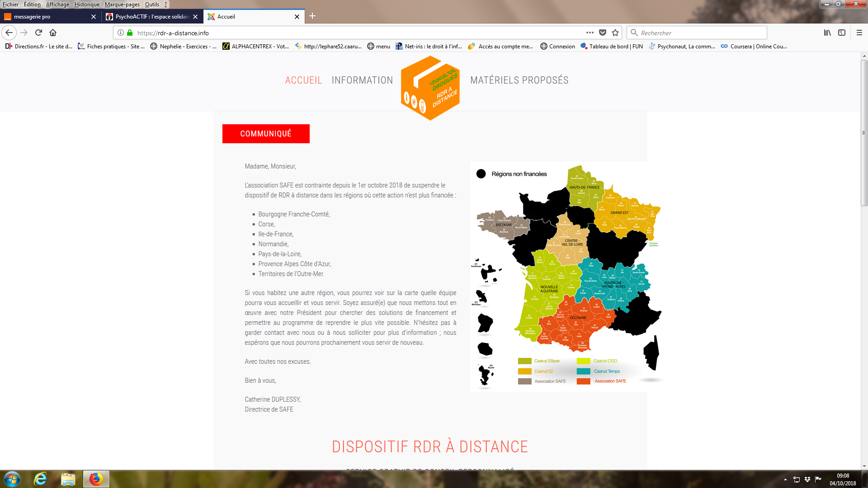Launch Internet Explorer from taskbar
This screenshot has width=868, height=488.
[40, 479]
